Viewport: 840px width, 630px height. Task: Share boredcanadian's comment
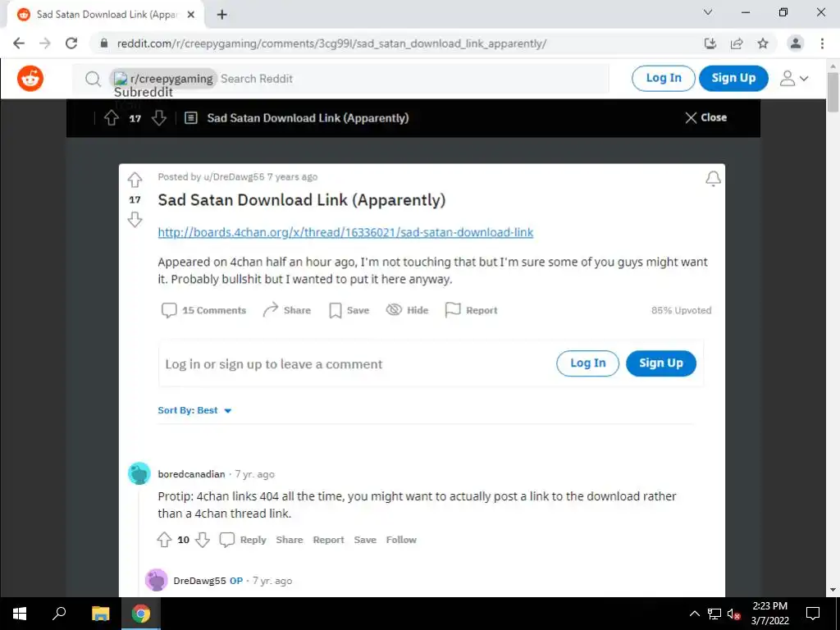point(290,540)
